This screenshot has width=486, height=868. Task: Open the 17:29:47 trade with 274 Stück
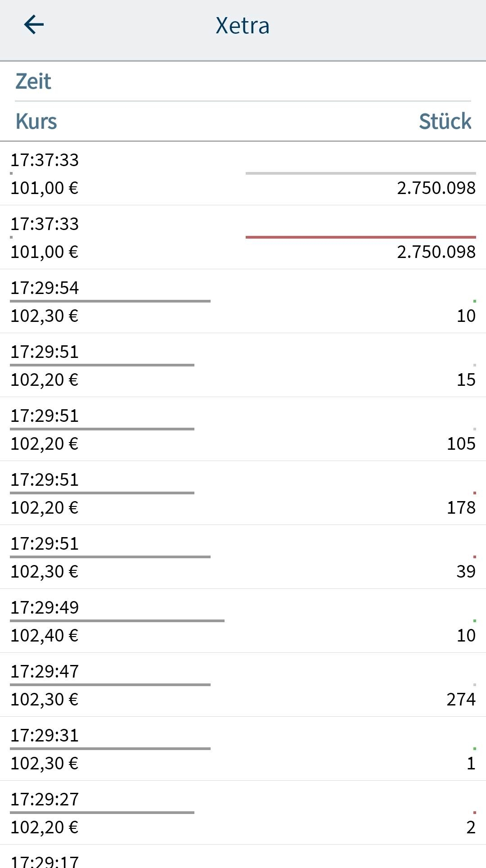pos(243,685)
